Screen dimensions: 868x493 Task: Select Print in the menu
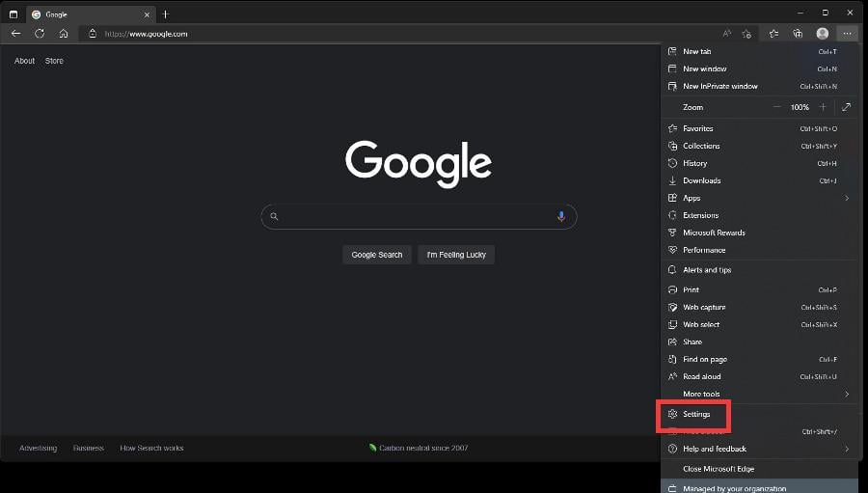759,290
